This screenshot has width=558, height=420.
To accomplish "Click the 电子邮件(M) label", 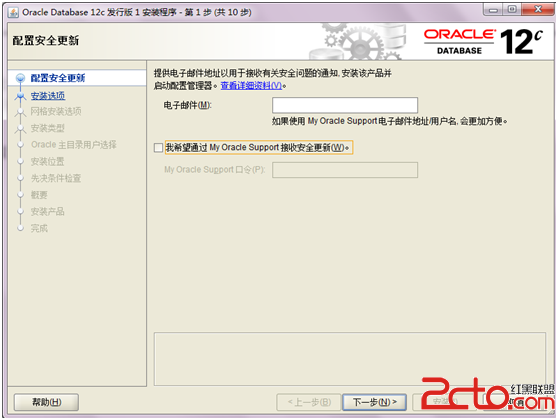I will tap(188, 105).
